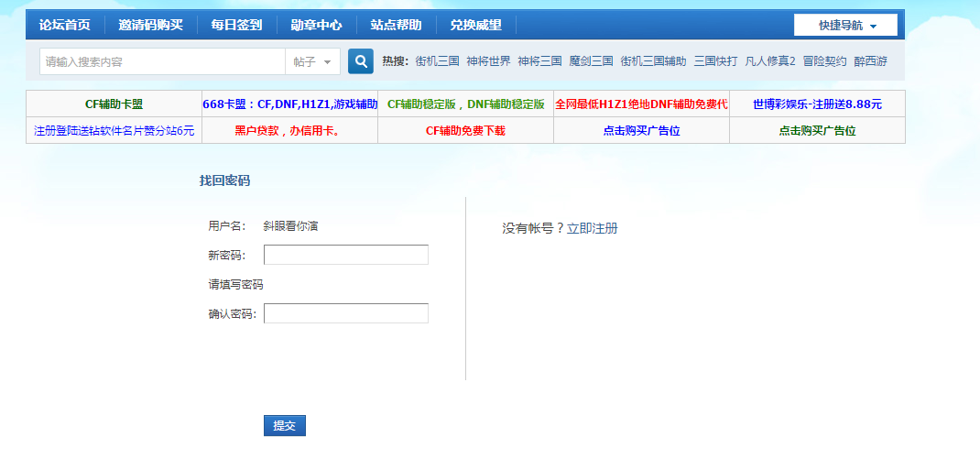Open the CF辅助卡盟 ad link

pyautogui.click(x=114, y=104)
